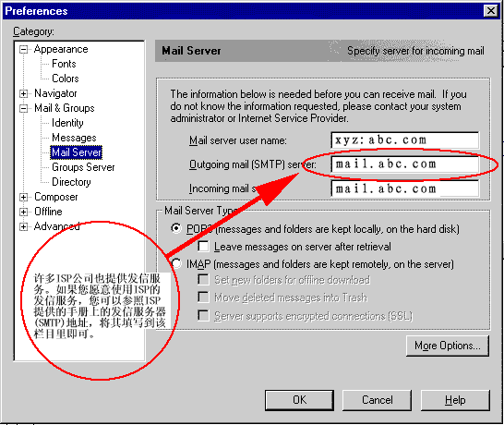Select the POP3 mail server type
Viewport: 504px width, 425px height.
(x=175, y=228)
